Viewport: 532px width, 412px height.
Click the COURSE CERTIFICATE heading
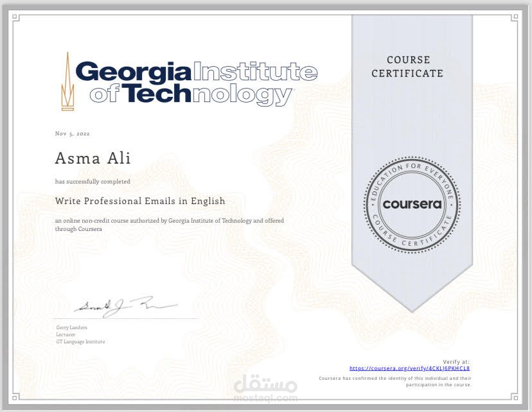pyautogui.click(x=407, y=67)
